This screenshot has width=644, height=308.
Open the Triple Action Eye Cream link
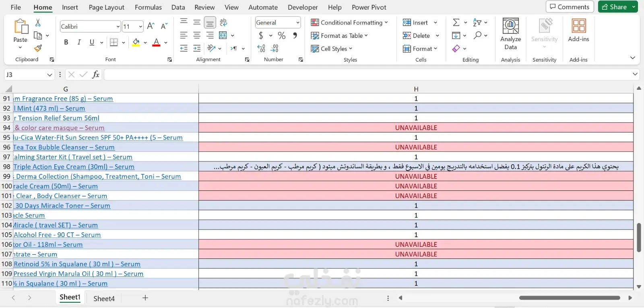pyautogui.click(x=74, y=167)
